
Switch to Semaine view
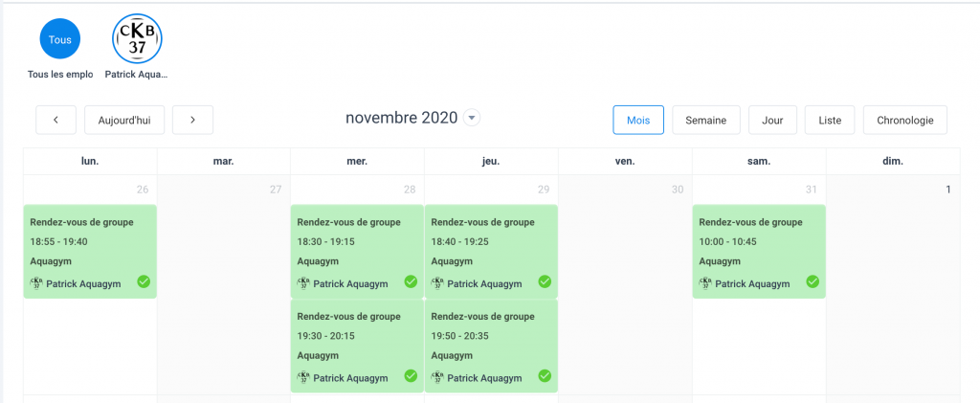[705, 120]
